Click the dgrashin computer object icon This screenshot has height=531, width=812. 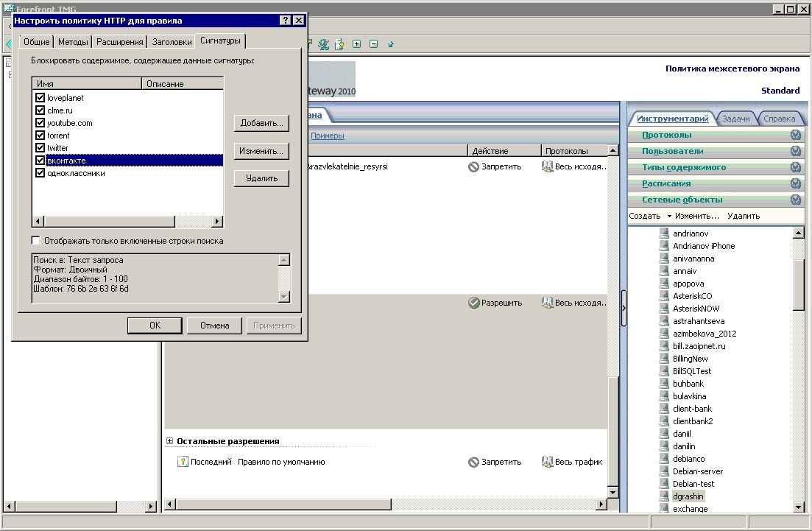point(663,497)
